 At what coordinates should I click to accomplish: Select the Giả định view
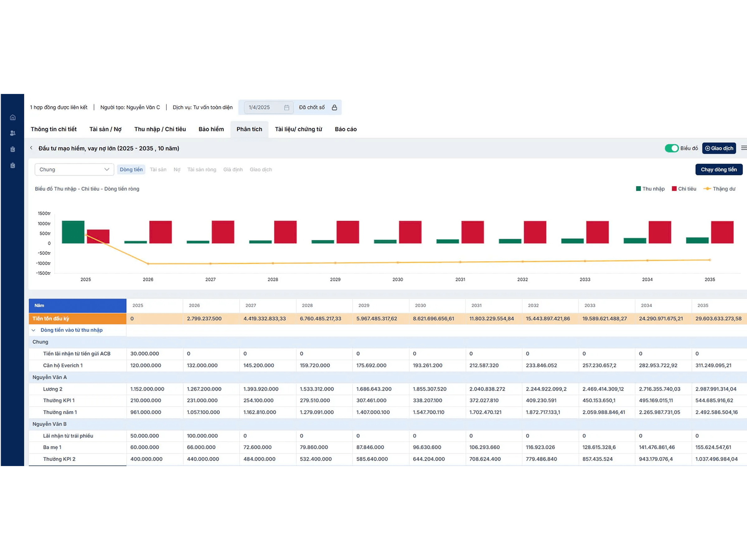233,170
